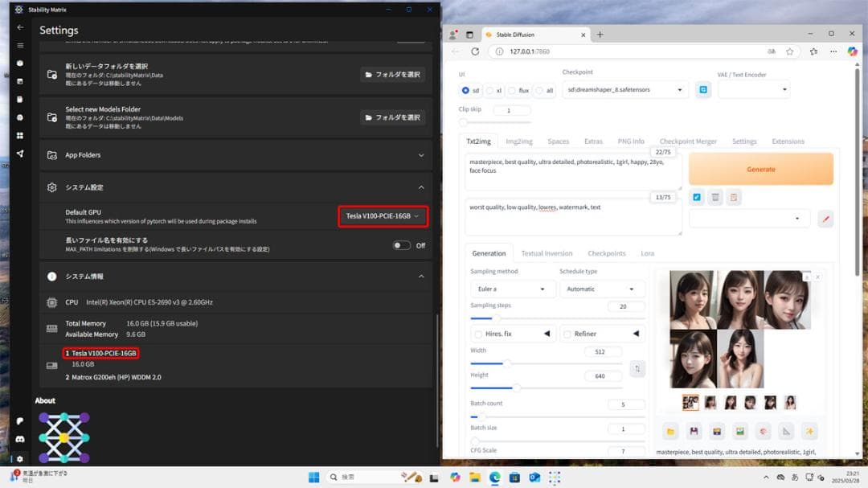Open the styles editor with the pencil icon
Image resolution: width=868 pixels, height=488 pixels.
[x=825, y=219]
